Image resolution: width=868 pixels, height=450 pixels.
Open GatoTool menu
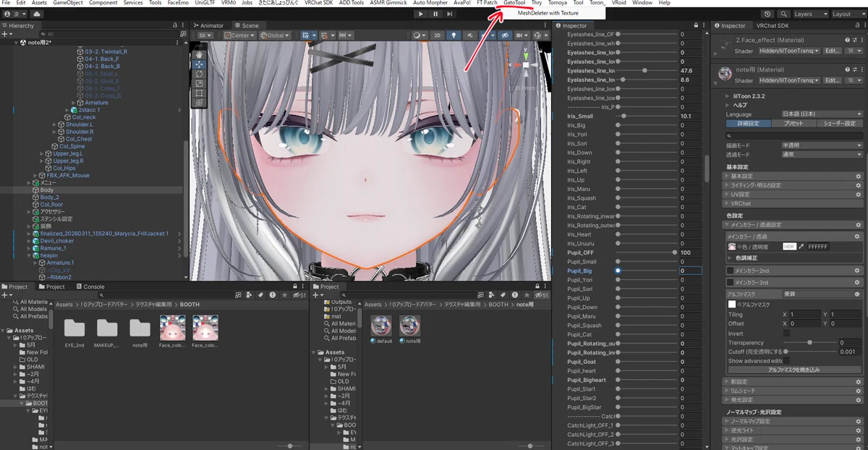[x=514, y=3]
